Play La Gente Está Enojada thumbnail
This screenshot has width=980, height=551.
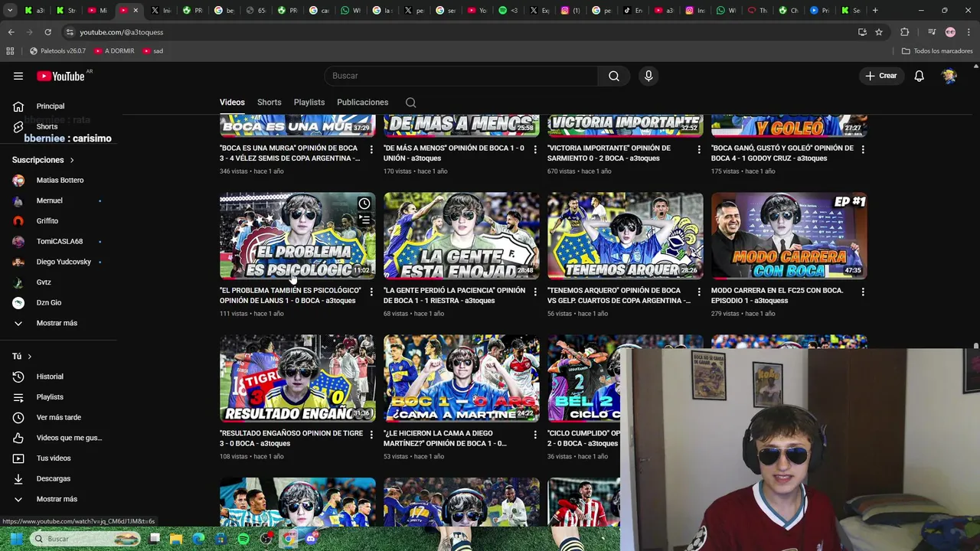462,236
